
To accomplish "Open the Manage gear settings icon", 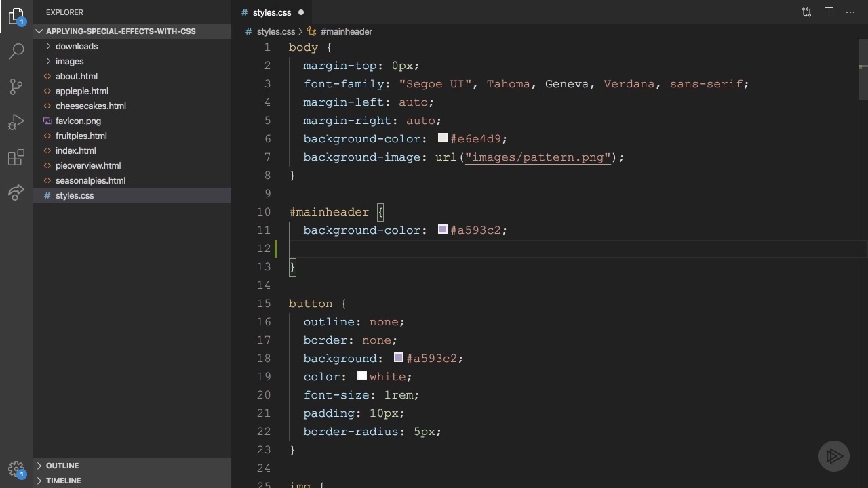I will click(x=16, y=469).
